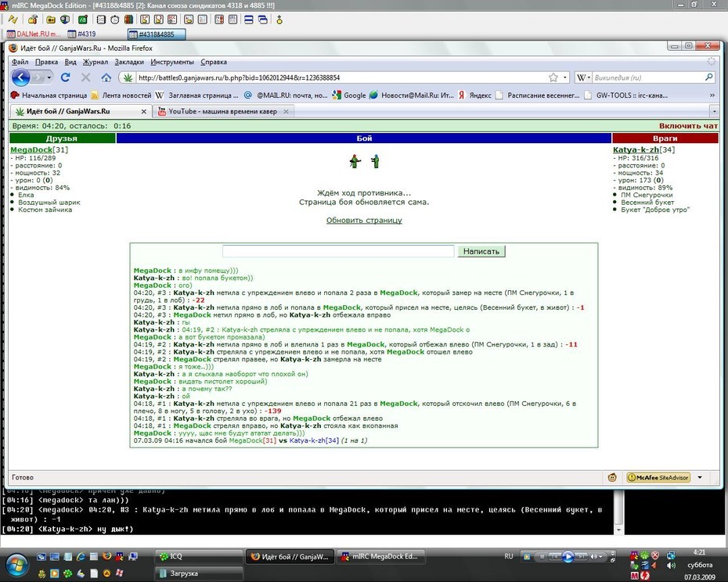Switch to the #4319 channel in mIRC
This screenshot has height=582, width=728.
(x=82, y=34)
